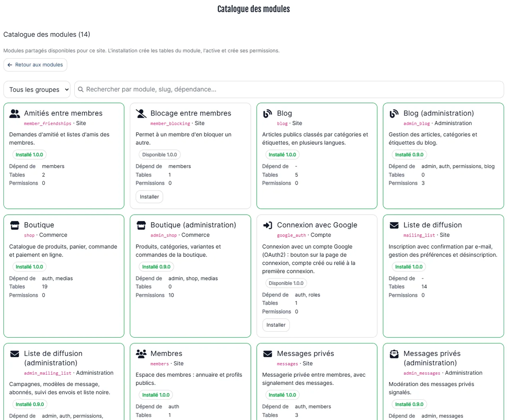
Task: Go back via Retour aux modules
Action: click(35, 65)
